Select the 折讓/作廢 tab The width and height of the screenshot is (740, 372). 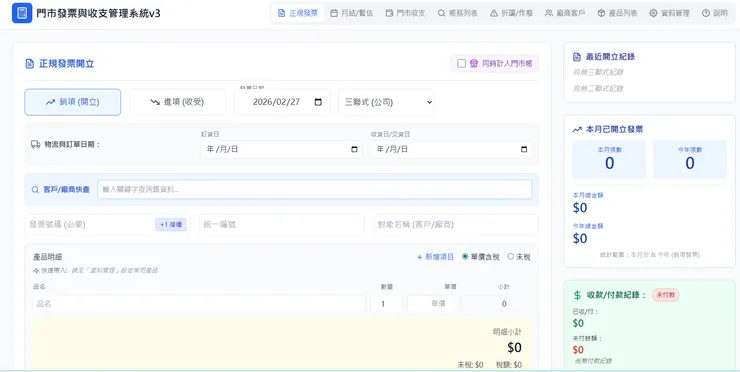click(x=511, y=13)
